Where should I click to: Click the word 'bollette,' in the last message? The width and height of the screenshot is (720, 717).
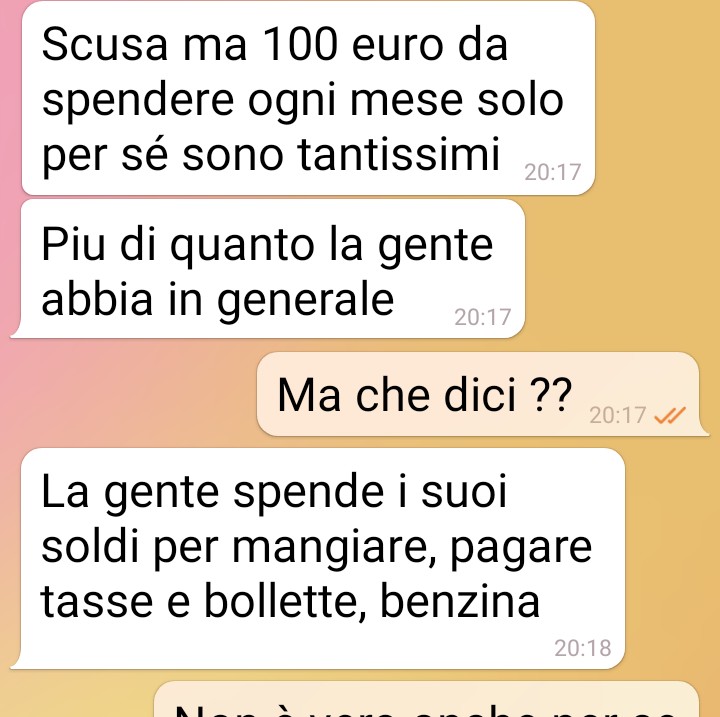(x=285, y=601)
